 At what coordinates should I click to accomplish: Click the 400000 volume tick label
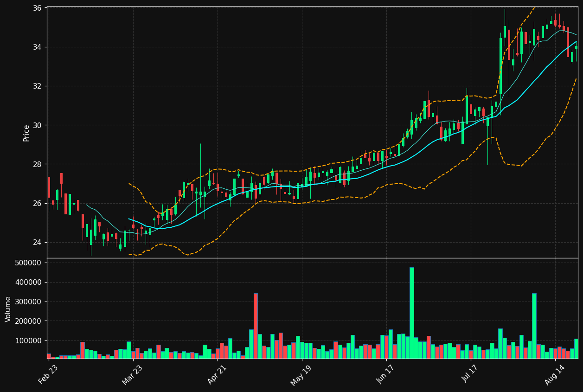coord(29,283)
